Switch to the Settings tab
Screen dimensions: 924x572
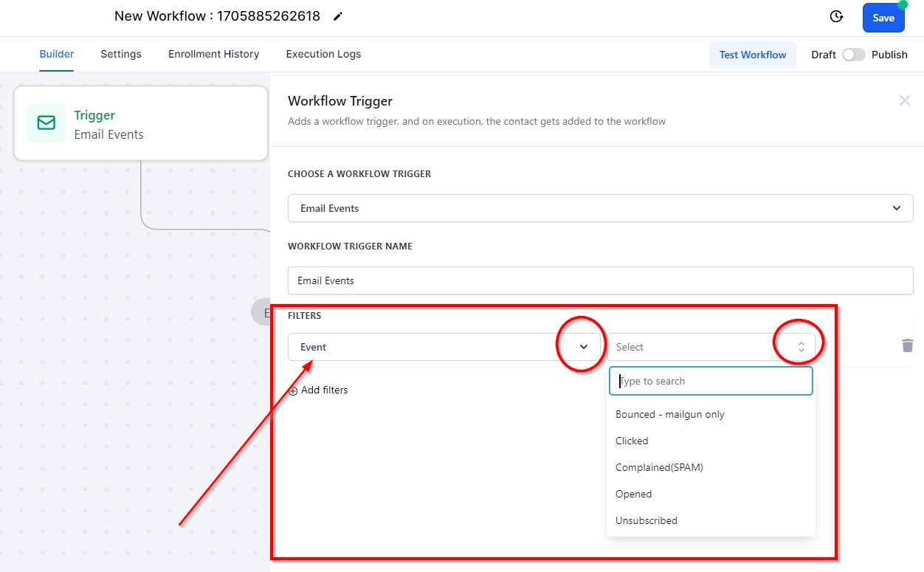click(121, 54)
